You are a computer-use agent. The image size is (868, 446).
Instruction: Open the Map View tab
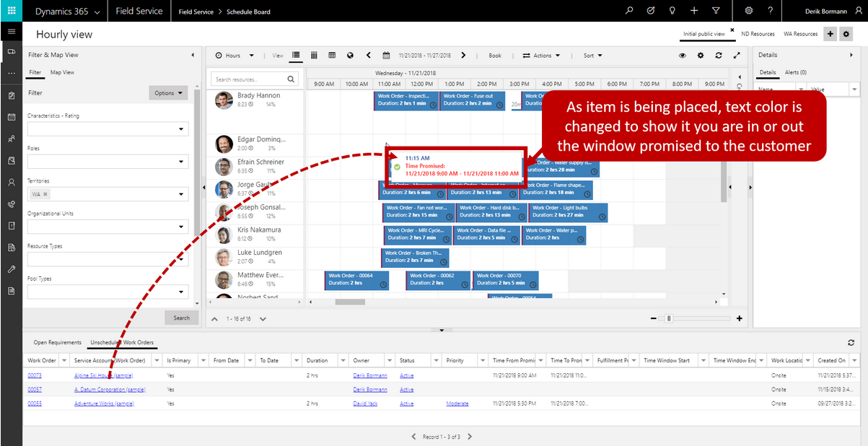[62, 72]
